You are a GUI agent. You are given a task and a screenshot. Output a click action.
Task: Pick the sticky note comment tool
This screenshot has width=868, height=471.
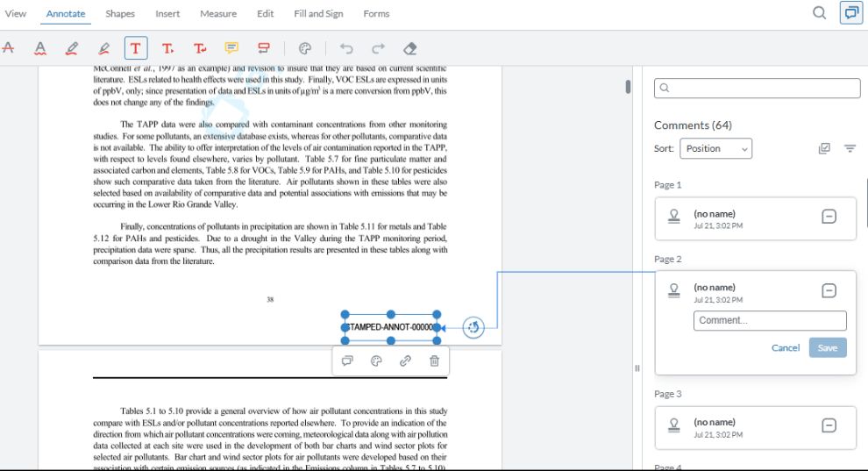(x=231, y=48)
